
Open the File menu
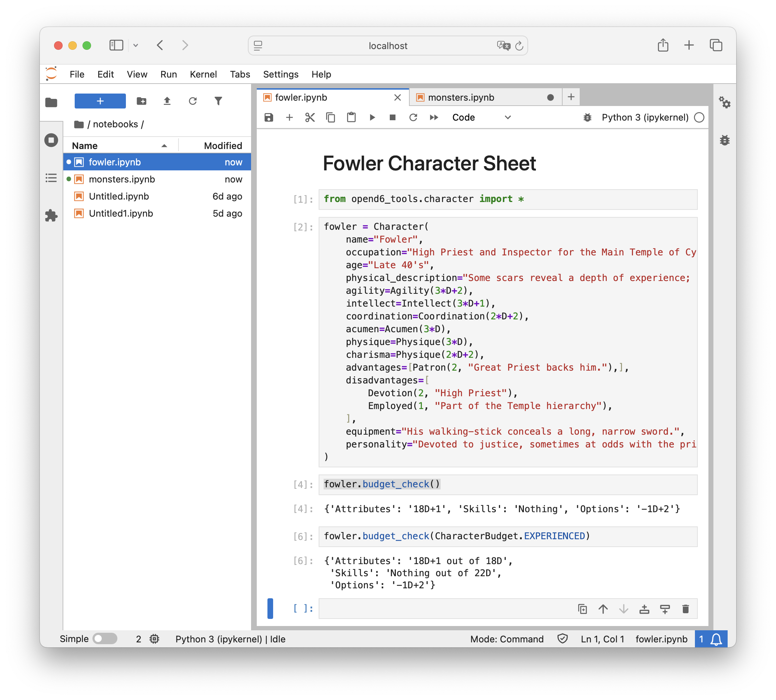click(x=76, y=74)
